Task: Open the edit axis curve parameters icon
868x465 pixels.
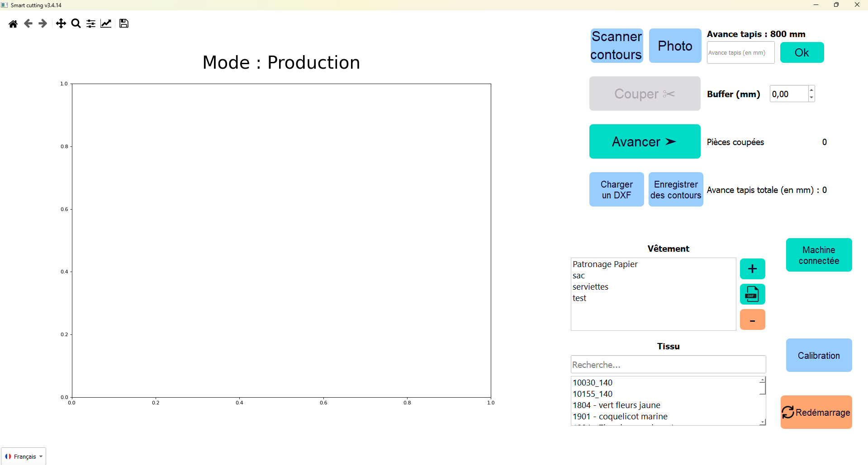Action: (x=106, y=23)
